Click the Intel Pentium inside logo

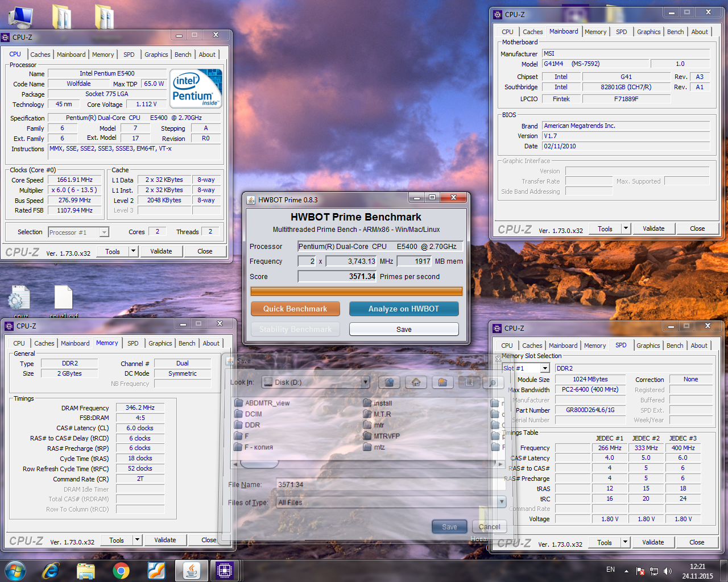[196, 89]
